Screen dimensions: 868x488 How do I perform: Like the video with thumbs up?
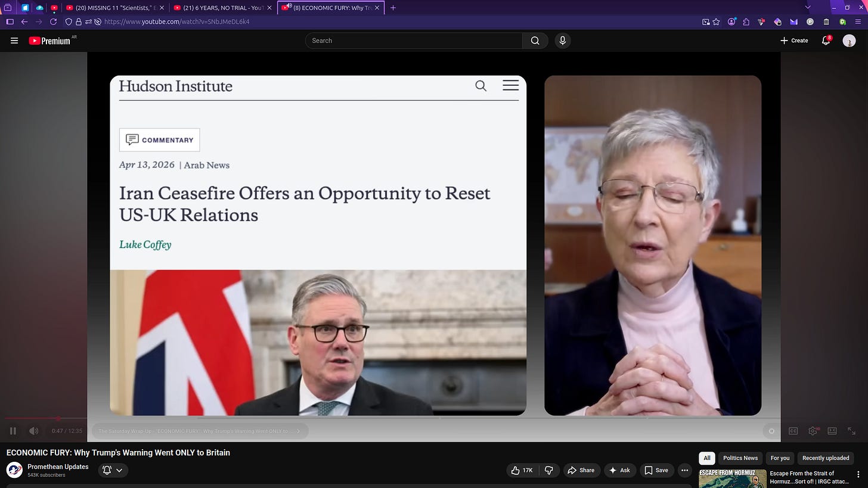pyautogui.click(x=522, y=470)
